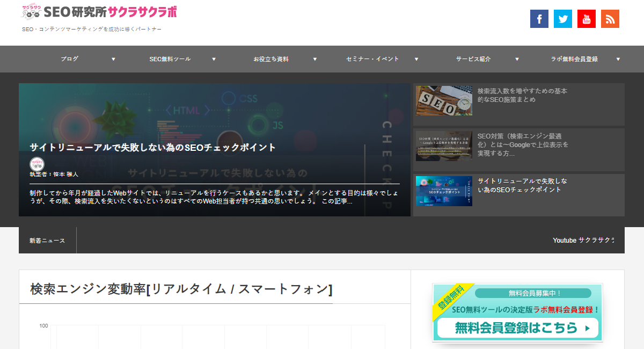Open the RSS feed icon
Viewport: 644px width, 349px height.
[x=610, y=19]
